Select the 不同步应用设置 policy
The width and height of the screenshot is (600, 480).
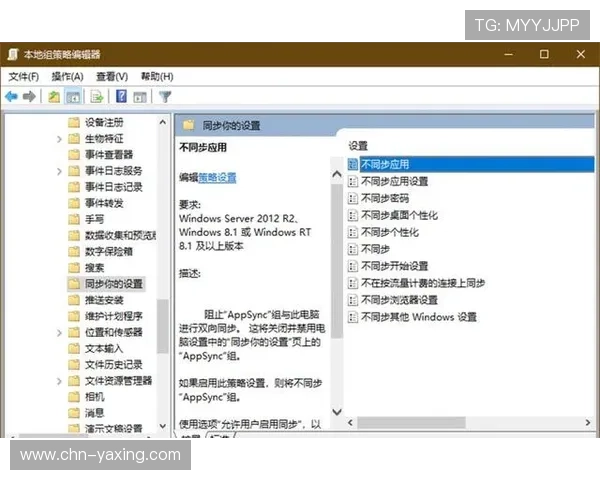(395, 181)
